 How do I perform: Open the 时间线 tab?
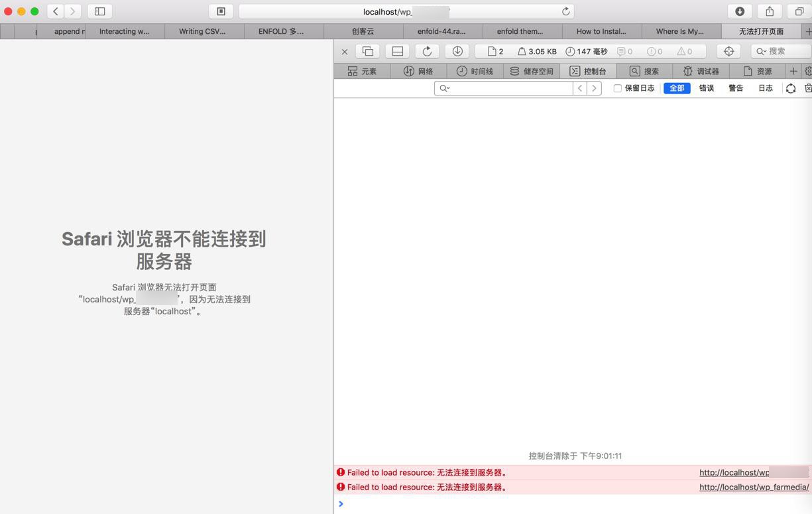[475, 71]
